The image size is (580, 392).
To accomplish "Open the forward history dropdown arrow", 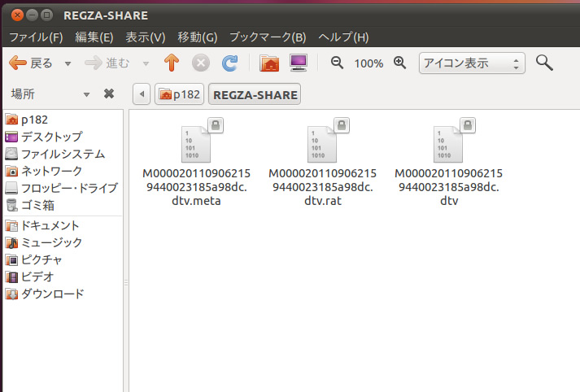I will (x=146, y=63).
